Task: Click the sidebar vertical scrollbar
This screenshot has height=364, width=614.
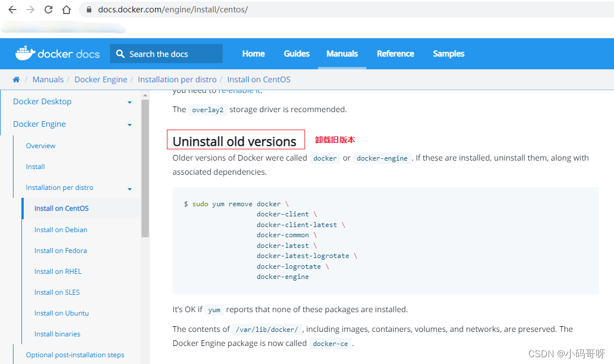Action: coord(145,169)
